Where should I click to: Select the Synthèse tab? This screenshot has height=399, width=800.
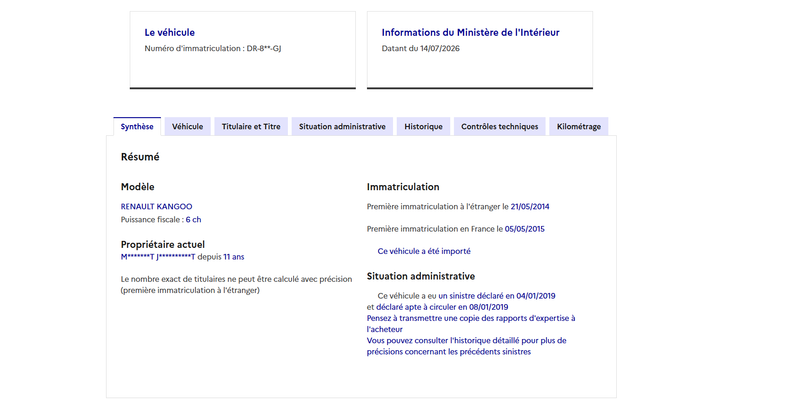(x=137, y=127)
